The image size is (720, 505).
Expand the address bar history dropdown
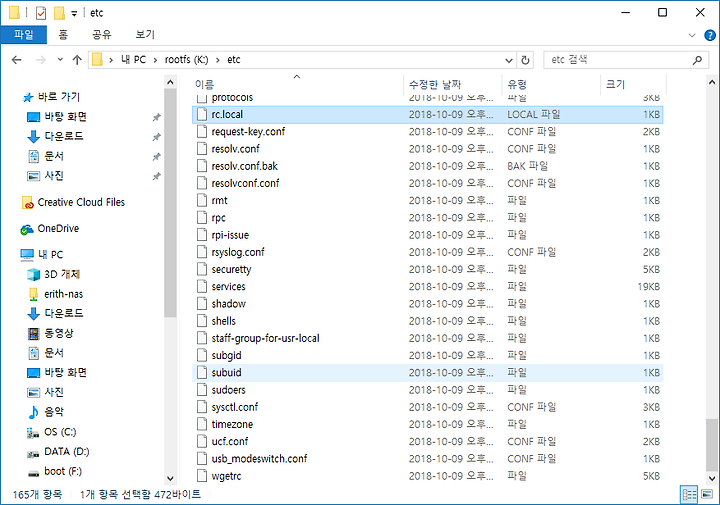pyautogui.click(x=509, y=60)
